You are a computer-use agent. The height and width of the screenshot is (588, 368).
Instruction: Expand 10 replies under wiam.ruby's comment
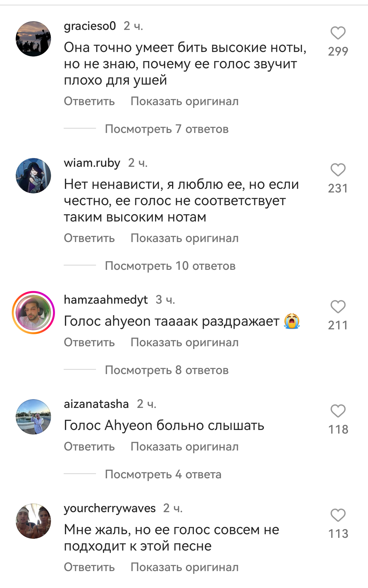click(x=170, y=266)
